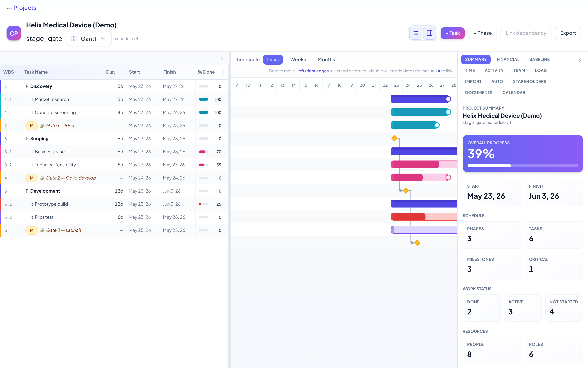Open the TEAM tab
The image size is (588, 368).
coord(519,70)
